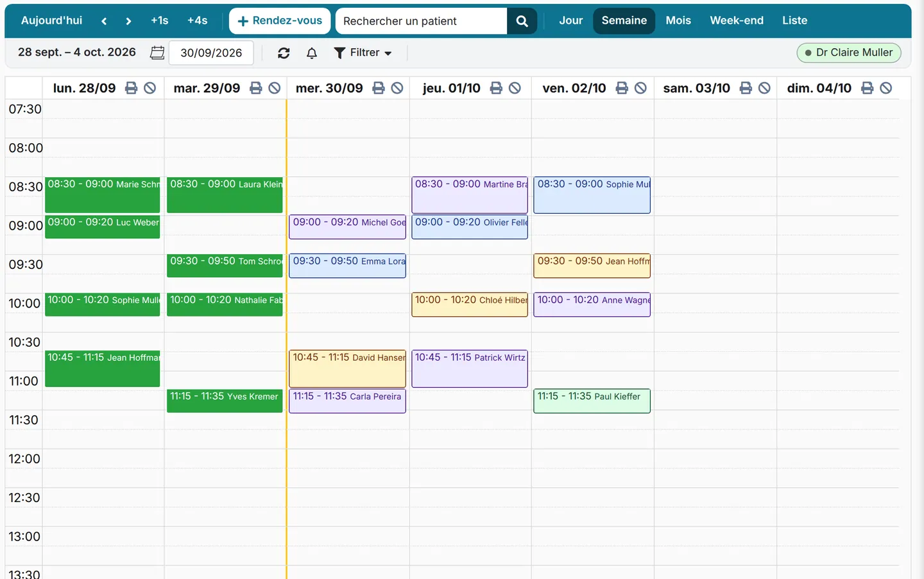This screenshot has width=924, height=579.
Task: Switch to the Jour view
Action: [570, 21]
